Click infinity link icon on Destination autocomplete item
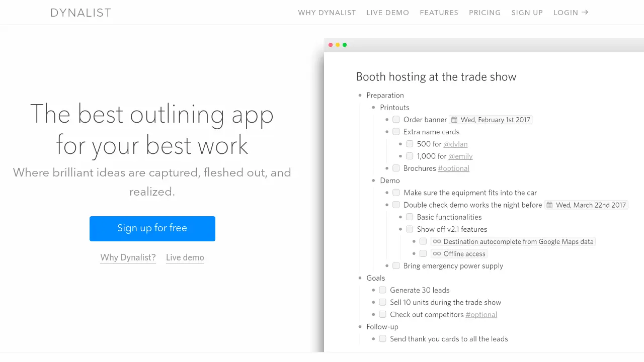644x362 pixels. (437, 242)
